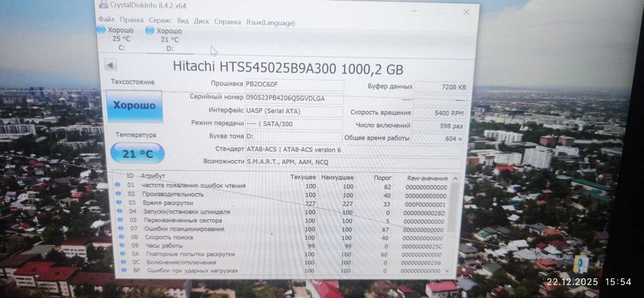Click the desktop shortcut icon on the wallpaper
The width and height of the screenshot is (644, 298).
click(x=580, y=264)
